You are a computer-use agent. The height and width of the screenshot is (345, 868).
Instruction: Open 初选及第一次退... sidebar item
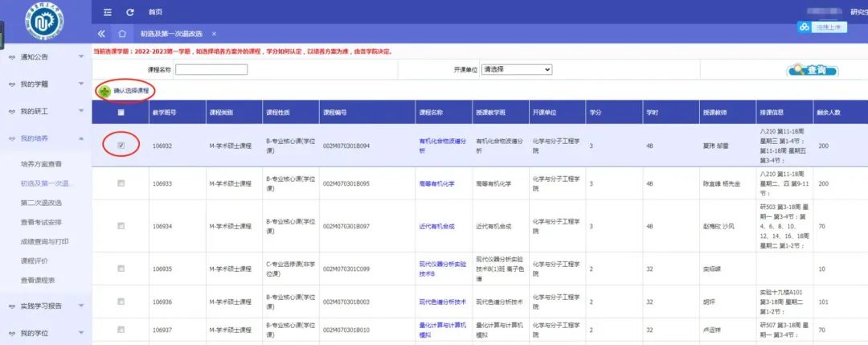pyautogui.click(x=47, y=183)
